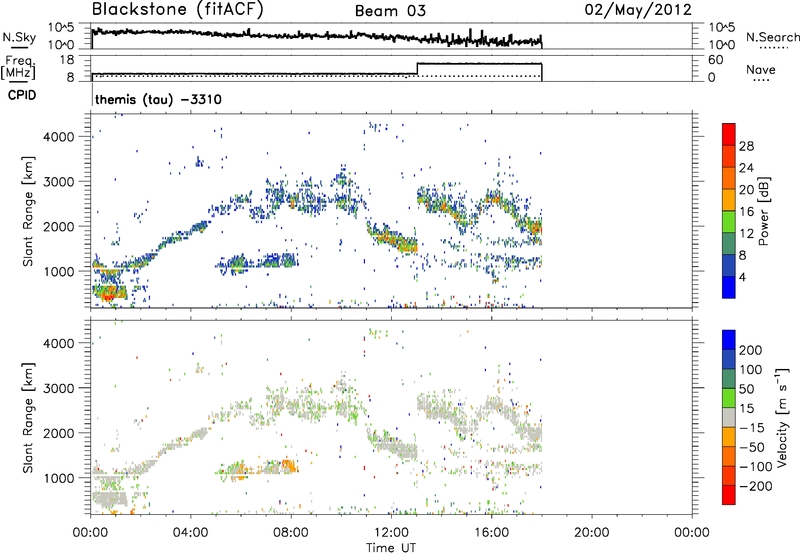
Task: Click the teal segment of Power colorbar
Action: tap(729, 243)
